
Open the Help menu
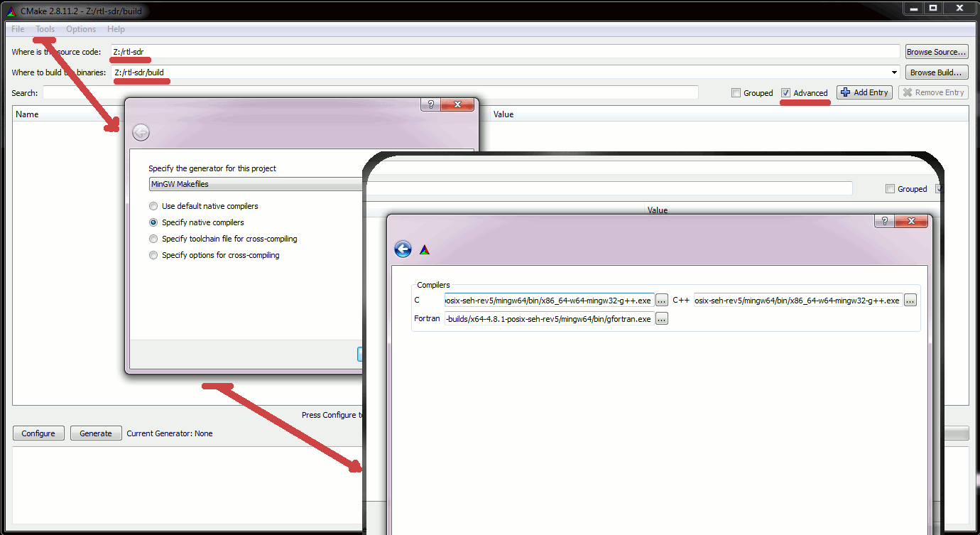click(116, 29)
